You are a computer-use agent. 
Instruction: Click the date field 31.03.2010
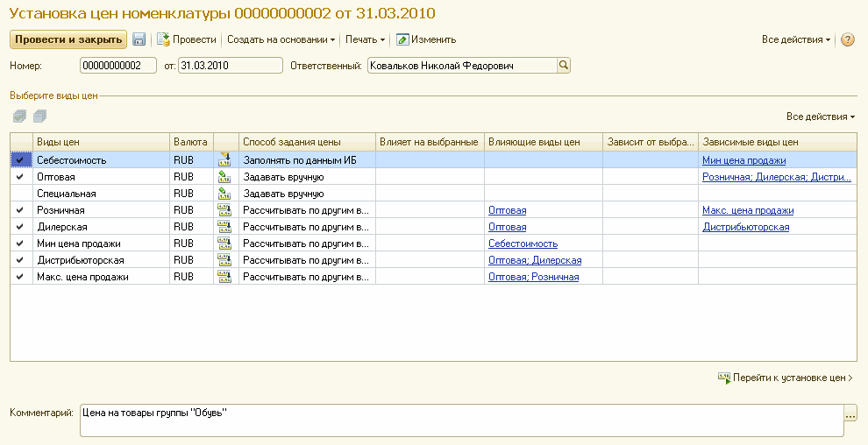tap(231, 65)
